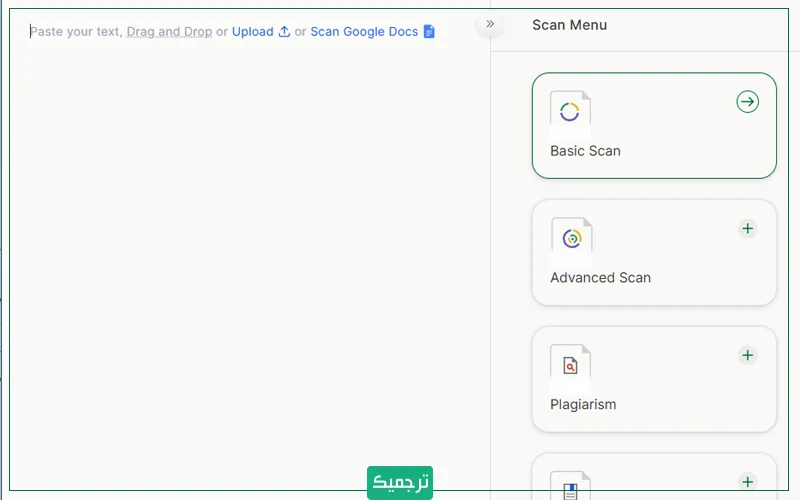Choose the Basic Scan label
This screenshot has height=500, width=800.
(x=585, y=151)
